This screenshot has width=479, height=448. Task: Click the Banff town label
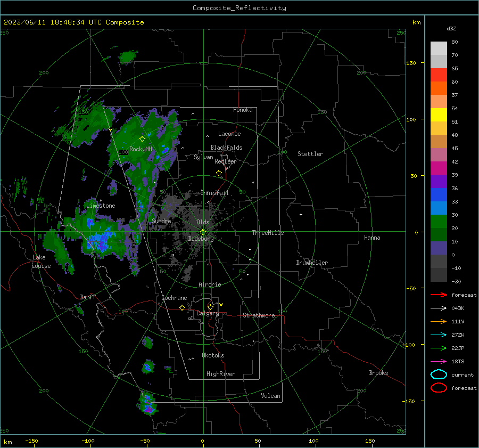(88, 297)
